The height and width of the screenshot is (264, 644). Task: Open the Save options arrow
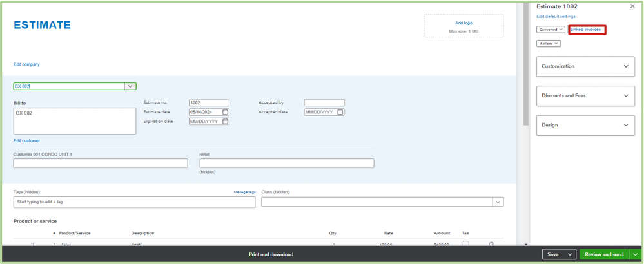[x=570, y=254]
